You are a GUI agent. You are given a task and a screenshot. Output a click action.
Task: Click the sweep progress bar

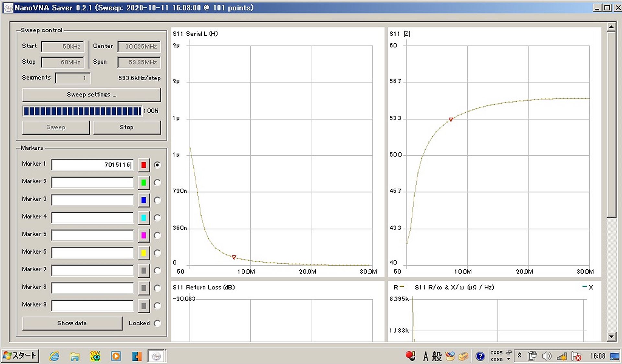click(82, 111)
